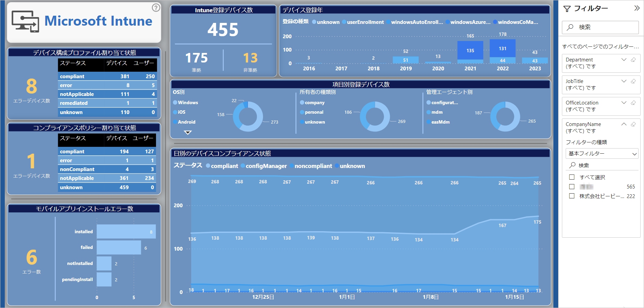
Task: Tick the checkbox for the 565 company entry
Action: (x=571, y=187)
